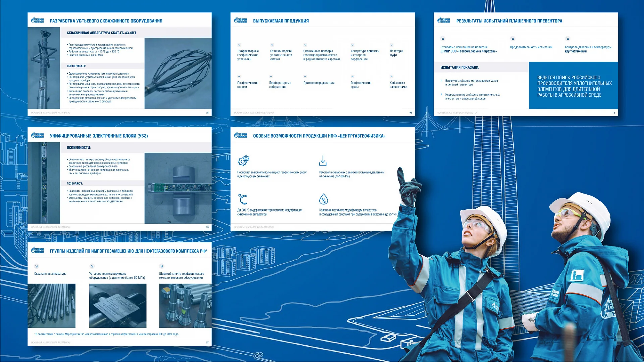The image size is (644, 362).
Task: Click chevron icon above 'Станции подачи уплотнительной смазки'
Action: pyautogui.click(x=272, y=45)
